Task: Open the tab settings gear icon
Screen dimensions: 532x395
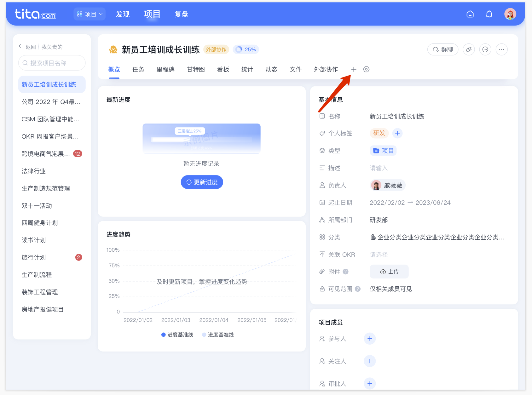Action: [366, 69]
